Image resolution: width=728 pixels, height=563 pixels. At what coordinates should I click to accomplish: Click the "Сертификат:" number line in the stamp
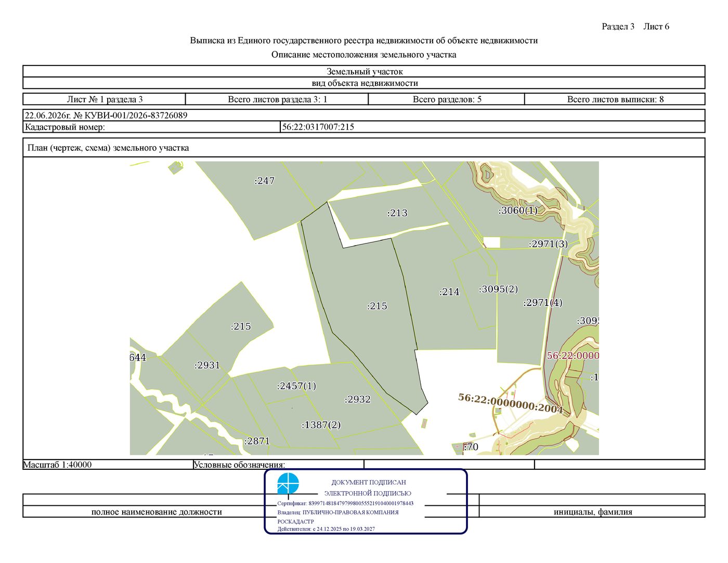345,503
